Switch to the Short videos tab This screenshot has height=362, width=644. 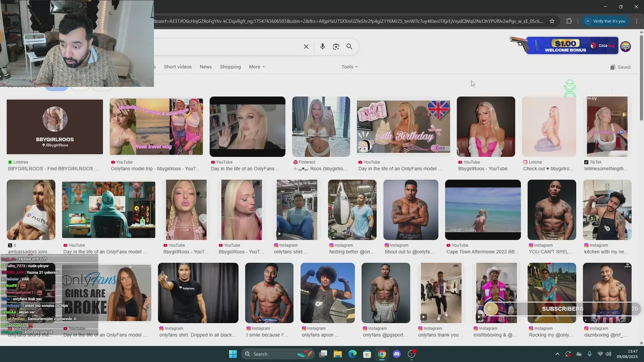pyautogui.click(x=178, y=67)
